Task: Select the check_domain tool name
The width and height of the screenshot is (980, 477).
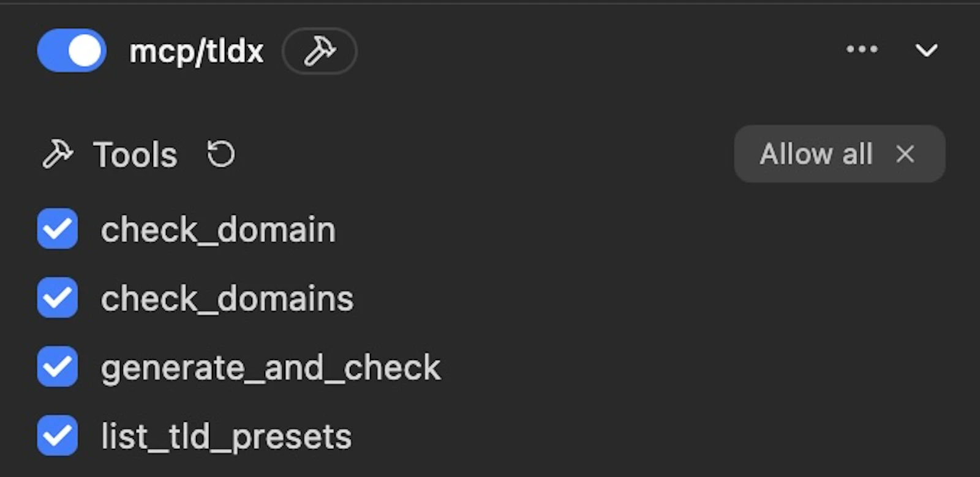Action: (218, 230)
